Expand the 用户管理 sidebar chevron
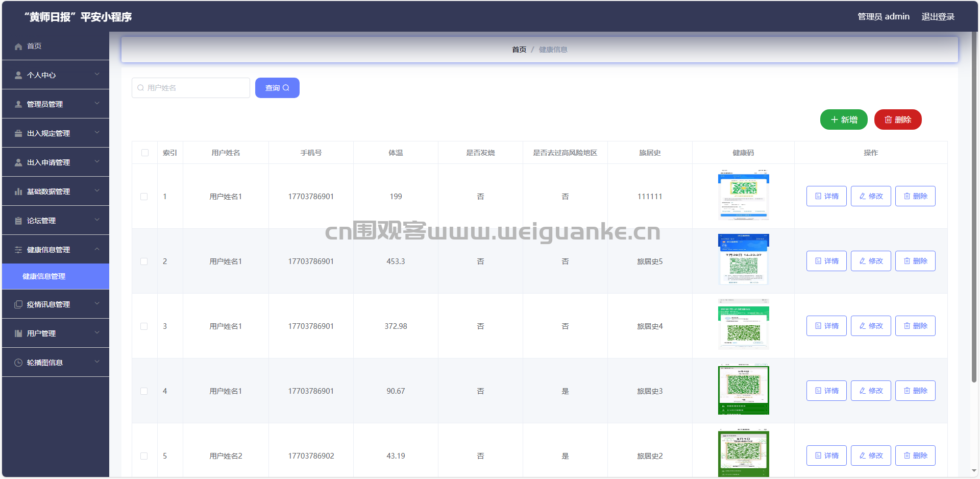The image size is (980, 479). [x=97, y=333]
